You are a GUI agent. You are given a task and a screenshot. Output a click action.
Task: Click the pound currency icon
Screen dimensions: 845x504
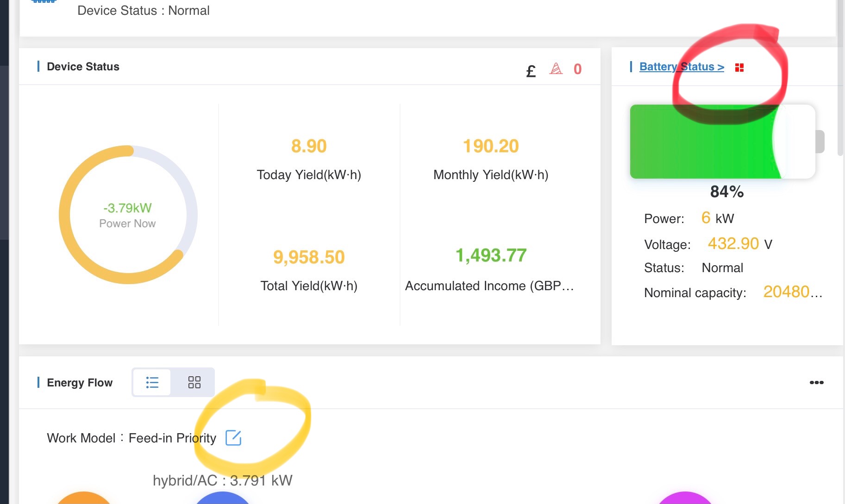[x=531, y=71]
